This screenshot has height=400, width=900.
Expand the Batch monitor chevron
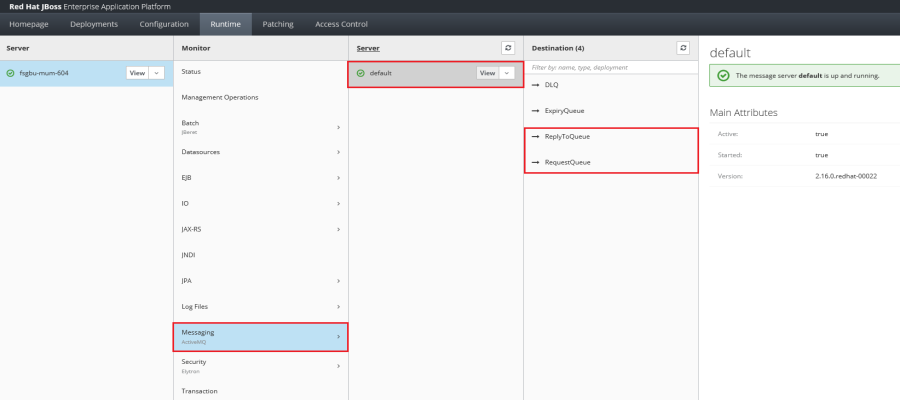339,127
